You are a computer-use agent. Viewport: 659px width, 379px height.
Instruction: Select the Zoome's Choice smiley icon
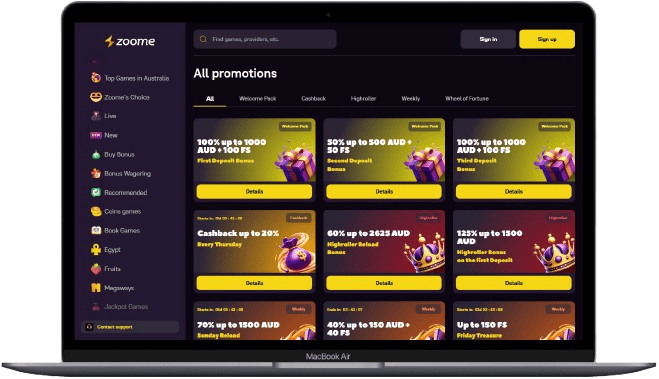click(x=96, y=97)
